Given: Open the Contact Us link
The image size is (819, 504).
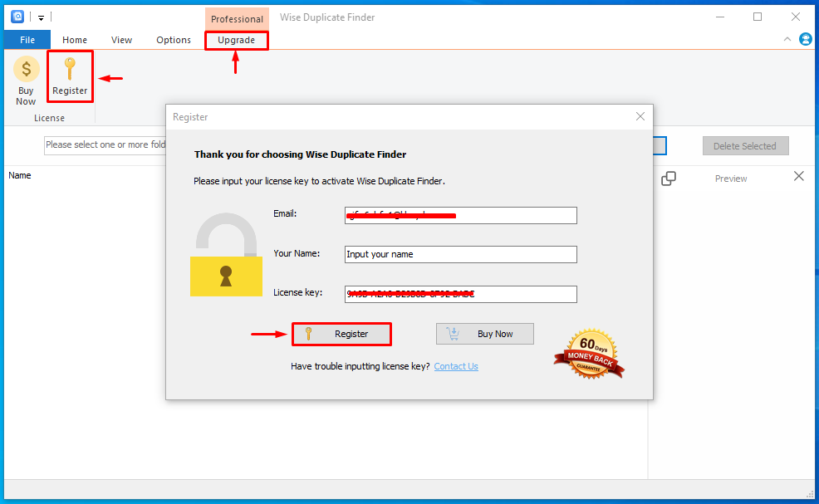Looking at the screenshot, I should click(x=456, y=366).
